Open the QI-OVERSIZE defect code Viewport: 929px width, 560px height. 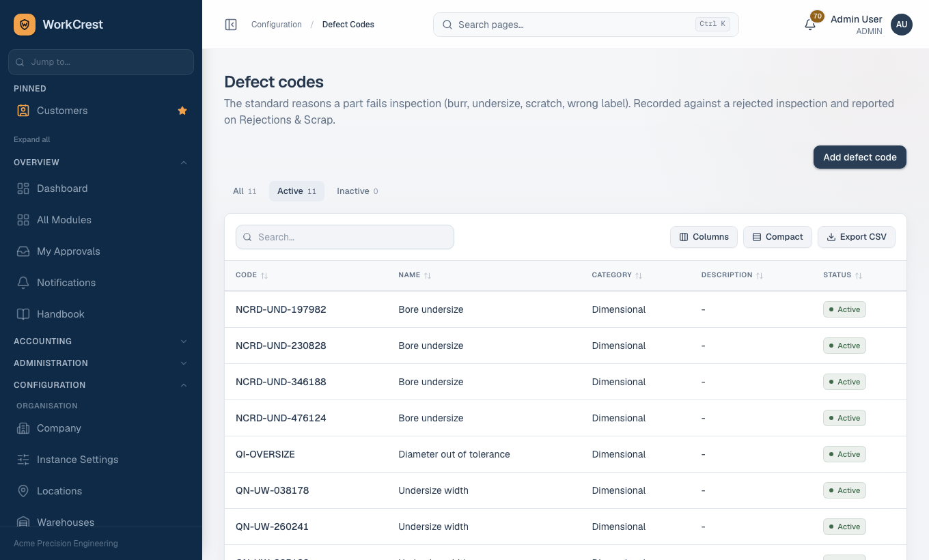click(265, 454)
